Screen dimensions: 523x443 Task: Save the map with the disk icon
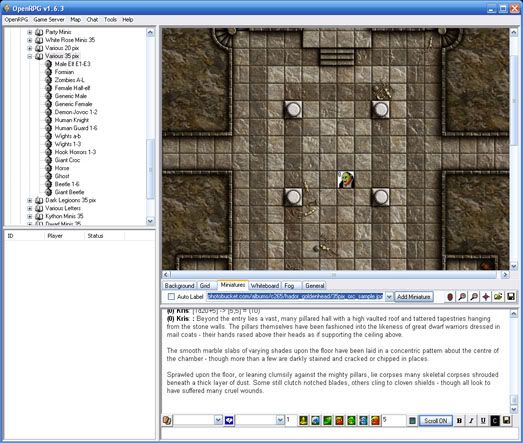[510, 297]
